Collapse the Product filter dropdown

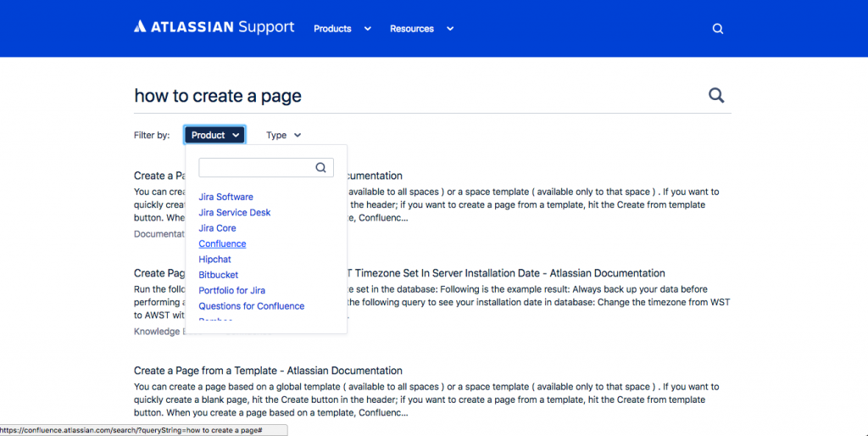pos(215,135)
